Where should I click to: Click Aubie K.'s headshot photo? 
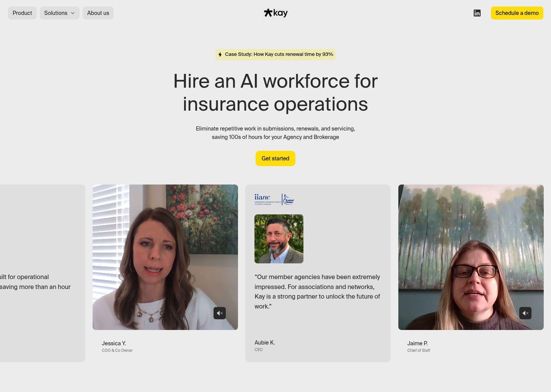[279, 239]
